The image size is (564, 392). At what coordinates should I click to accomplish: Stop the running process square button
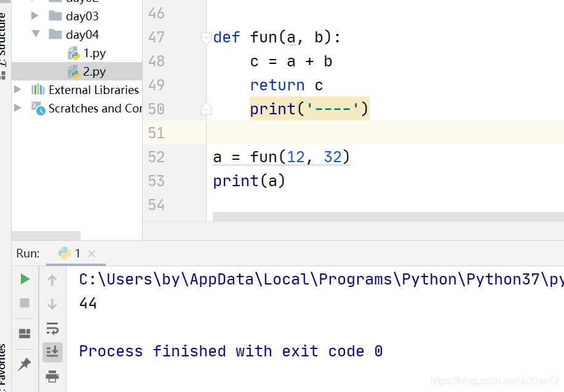25,303
